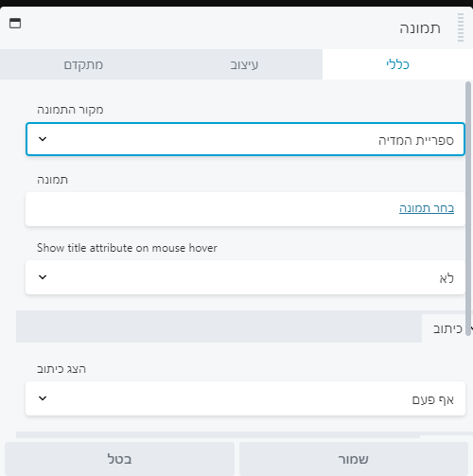Grab the dotted drag handle beside תמונה title

[461, 27]
